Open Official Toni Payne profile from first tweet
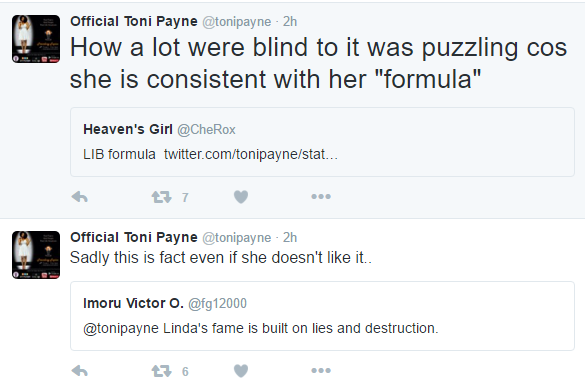The image size is (585, 387). click(x=134, y=21)
